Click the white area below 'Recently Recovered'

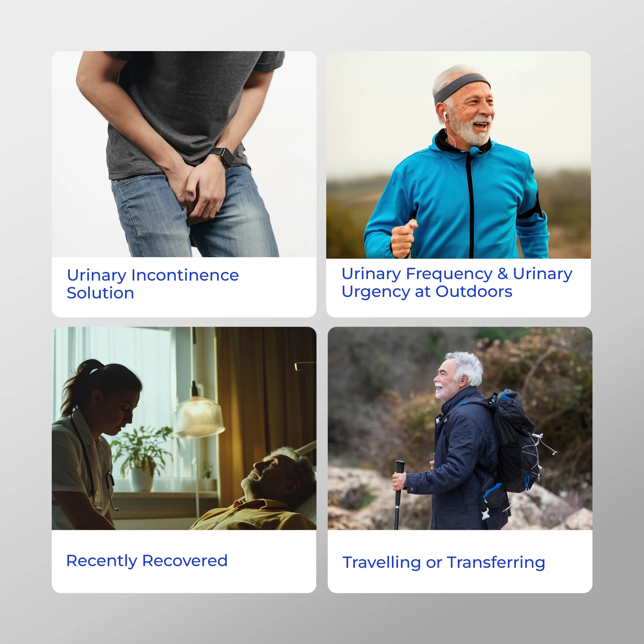click(184, 581)
